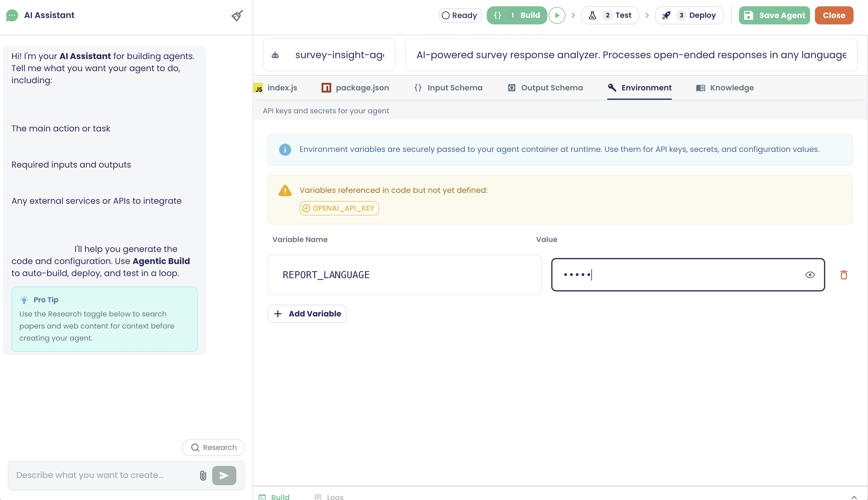Click the AI Assistant chat bubble icon
Image resolution: width=868 pixels, height=500 pixels.
pyautogui.click(x=12, y=15)
